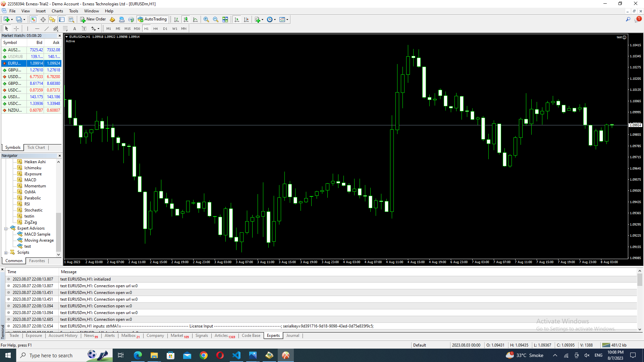Switch chart to candlesticks view icon
Image resolution: width=644 pixels, height=362 pixels.
click(186, 19)
